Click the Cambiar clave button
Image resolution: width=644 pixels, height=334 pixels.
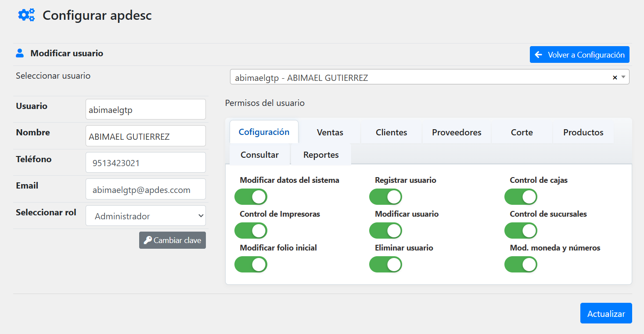pyautogui.click(x=173, y=240)
